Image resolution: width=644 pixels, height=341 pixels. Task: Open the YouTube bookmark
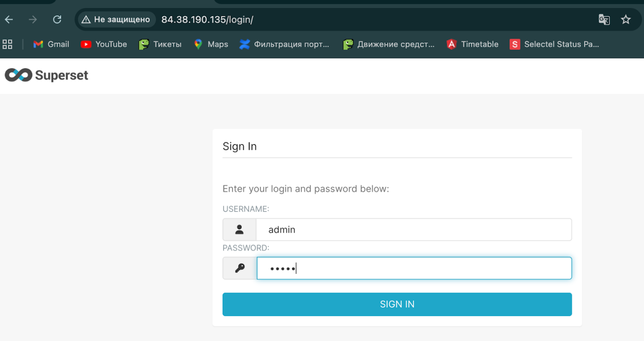tap(104, 44)
